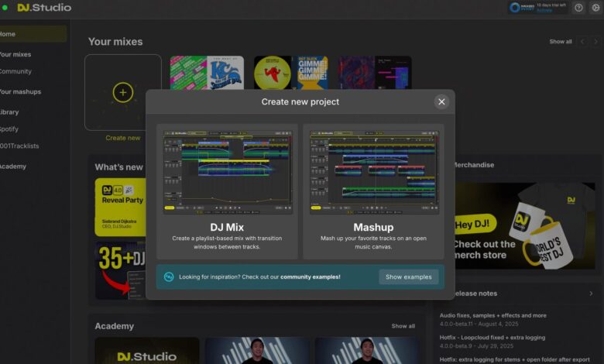Open the merch store banner
Image resolution: width=604 pixels, height=364 pixels.
coord(525,225)
